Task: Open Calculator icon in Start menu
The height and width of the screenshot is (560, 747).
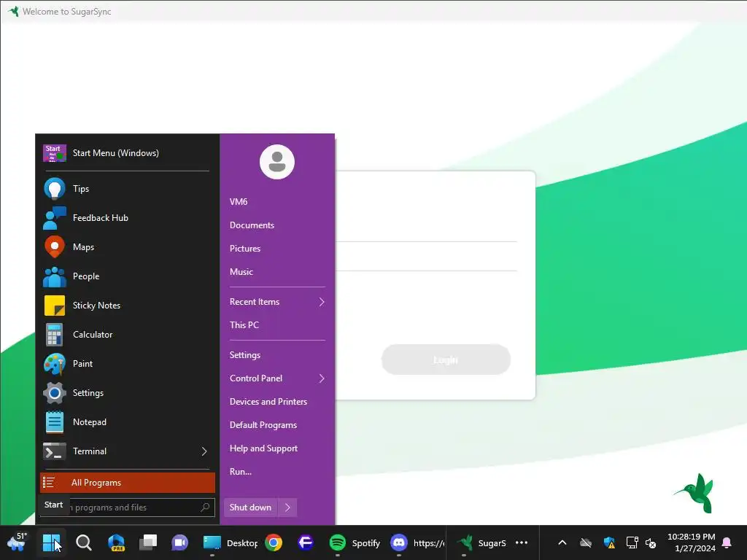Action: tap(54, 334)
